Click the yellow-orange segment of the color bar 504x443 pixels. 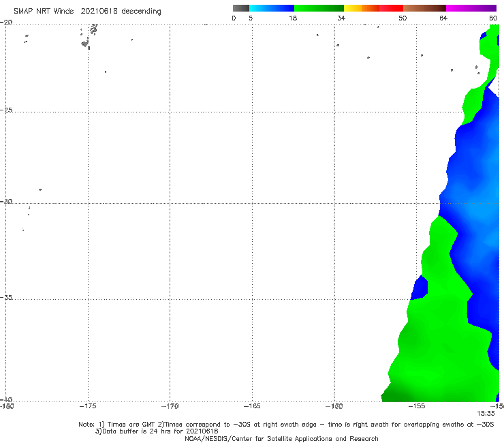[x=361, y=8]
